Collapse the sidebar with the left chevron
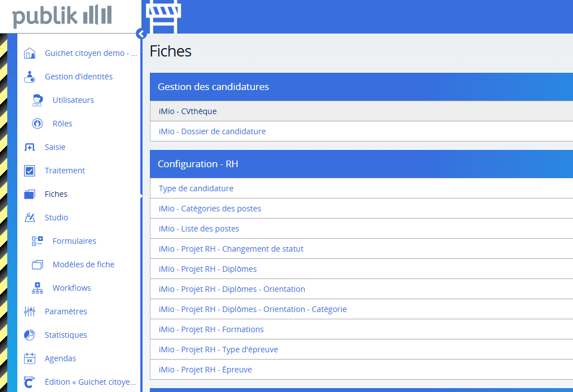 pos(141,34)
